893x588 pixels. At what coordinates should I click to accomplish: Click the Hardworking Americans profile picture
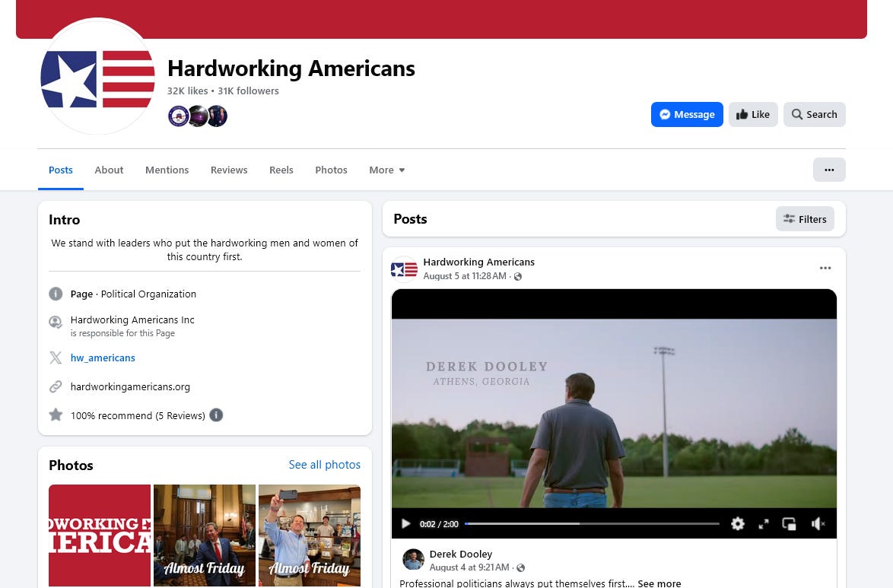point(97,78)
